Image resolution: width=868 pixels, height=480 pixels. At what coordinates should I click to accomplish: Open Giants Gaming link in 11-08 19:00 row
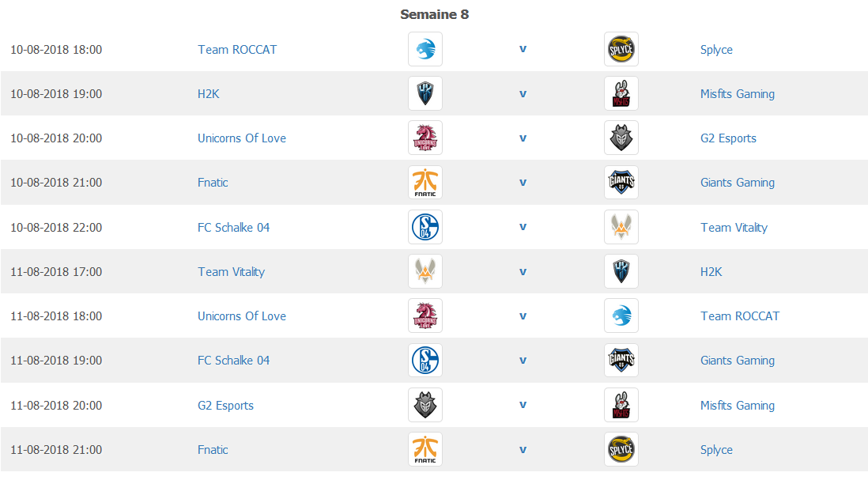(x=738, y=361)
